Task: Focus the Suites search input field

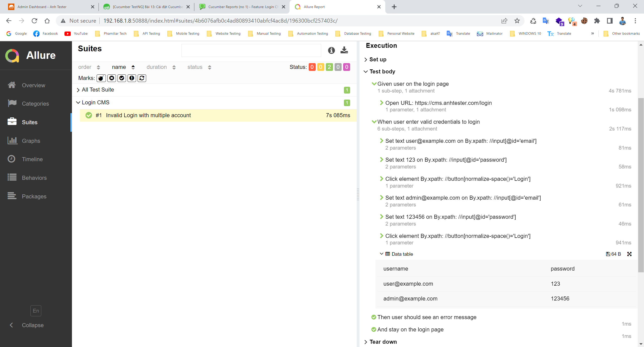Action: [251, 50]
